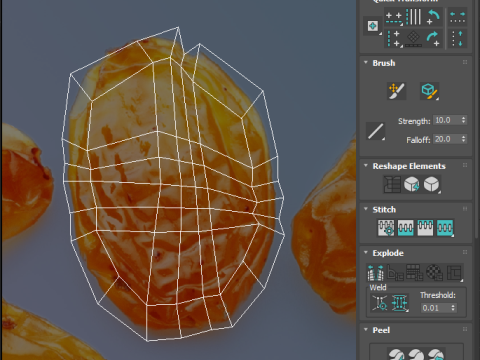Click Stitch Custom icon

pos(445,228)
